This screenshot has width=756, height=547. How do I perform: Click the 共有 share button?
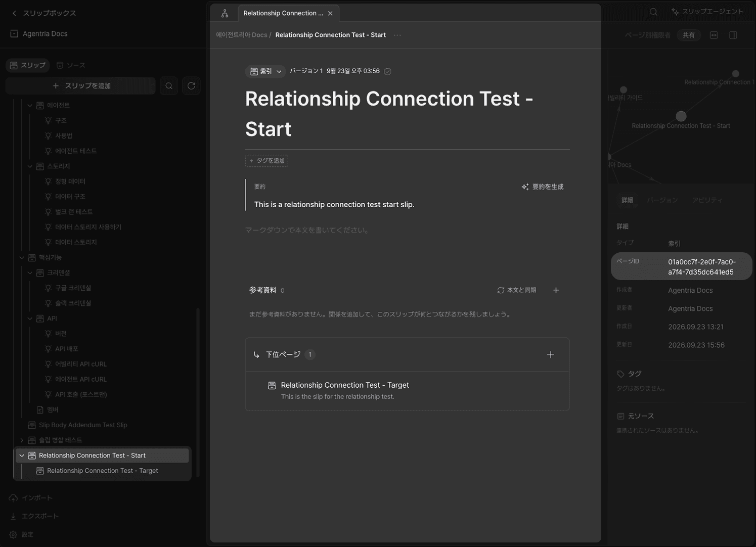[689, 35]
